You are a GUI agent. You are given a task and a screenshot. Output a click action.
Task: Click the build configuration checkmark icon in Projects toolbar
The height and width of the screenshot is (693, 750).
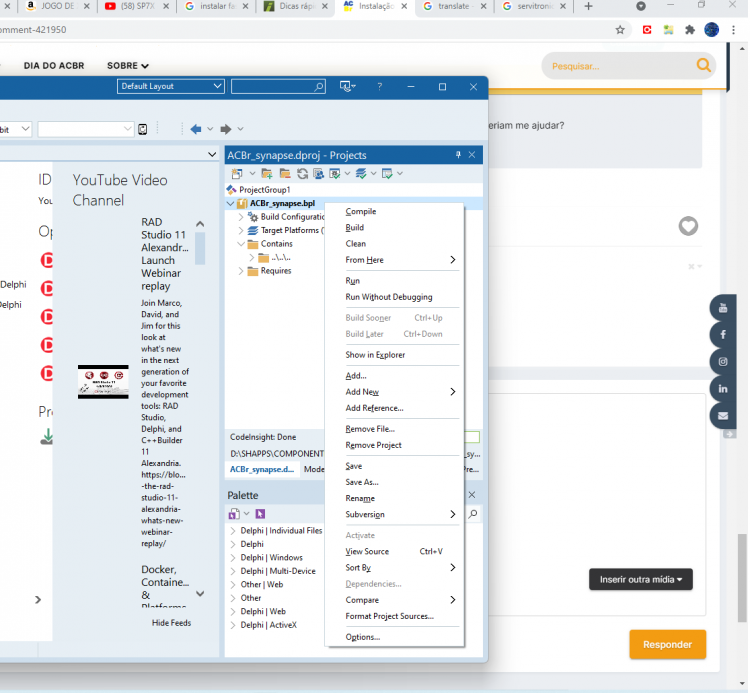tap(335, 174)
